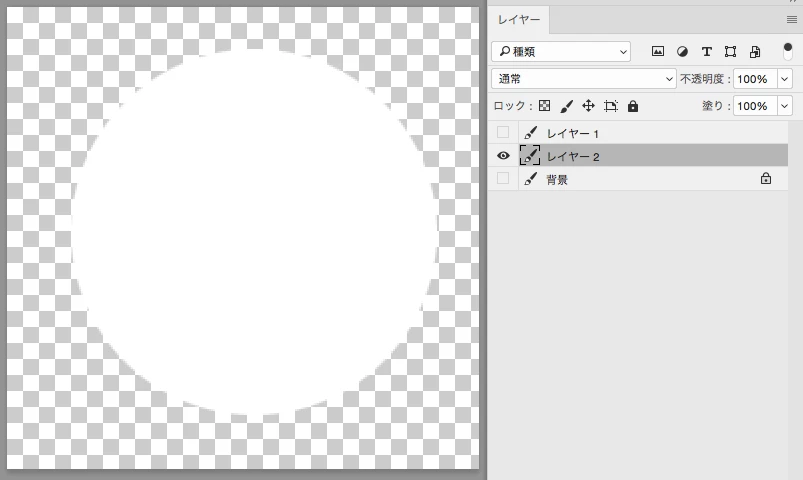The width and height of the screenshot is (803, 480).
Task: Open the Layers panel menu
Action: pos(792,20)
